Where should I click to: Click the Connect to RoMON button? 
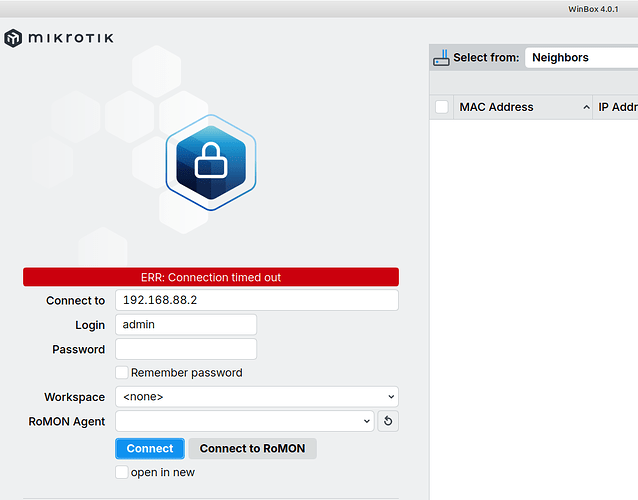tap(252, 448)
